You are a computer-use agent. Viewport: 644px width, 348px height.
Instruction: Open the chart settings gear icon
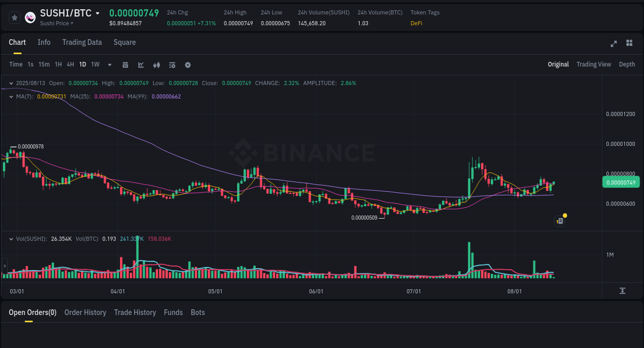188,64
